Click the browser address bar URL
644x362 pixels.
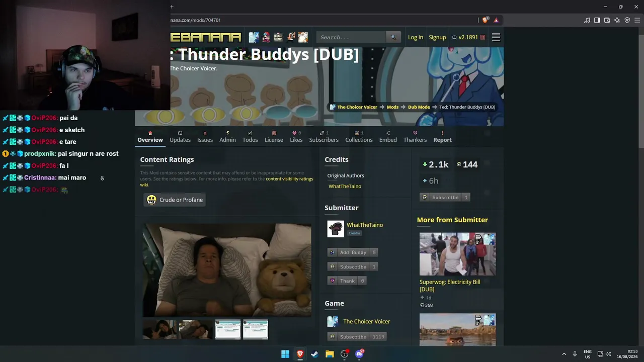click(196, 20)
